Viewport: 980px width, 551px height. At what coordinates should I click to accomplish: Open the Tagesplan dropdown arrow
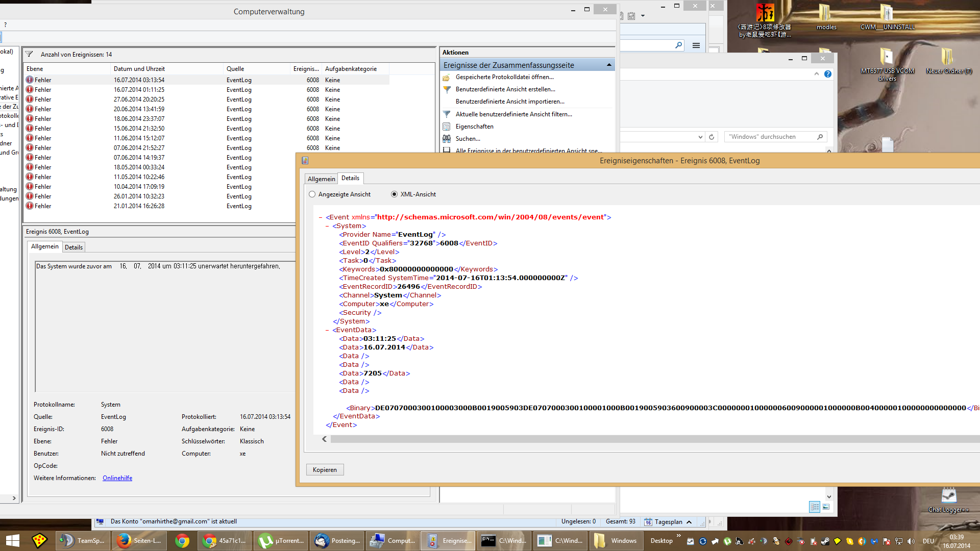689,522
